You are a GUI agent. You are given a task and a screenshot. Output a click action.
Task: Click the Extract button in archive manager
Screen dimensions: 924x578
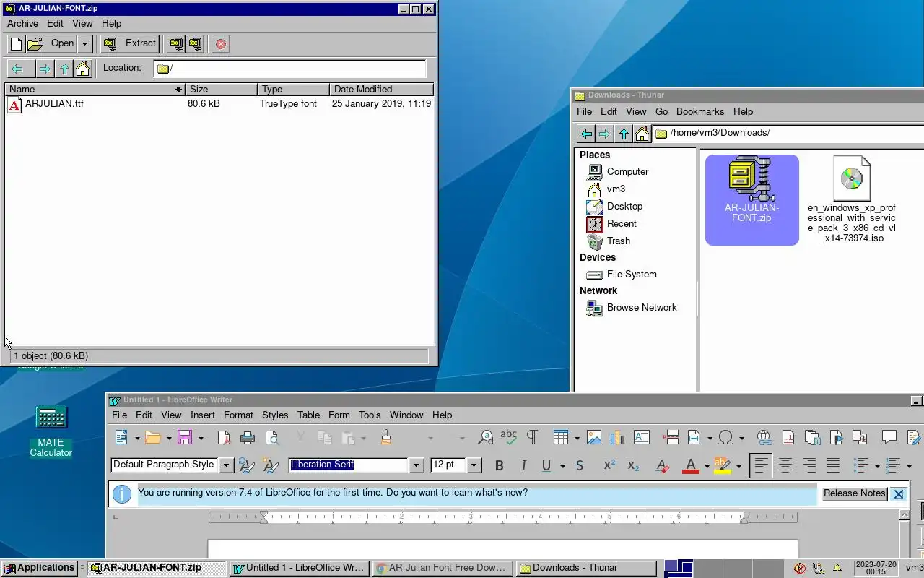[130, 43]
